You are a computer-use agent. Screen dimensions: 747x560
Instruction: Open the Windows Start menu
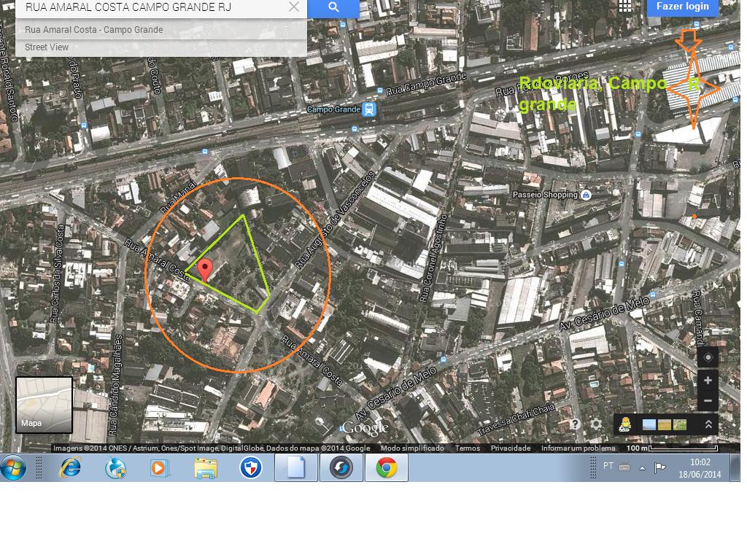tap(14, 468)
